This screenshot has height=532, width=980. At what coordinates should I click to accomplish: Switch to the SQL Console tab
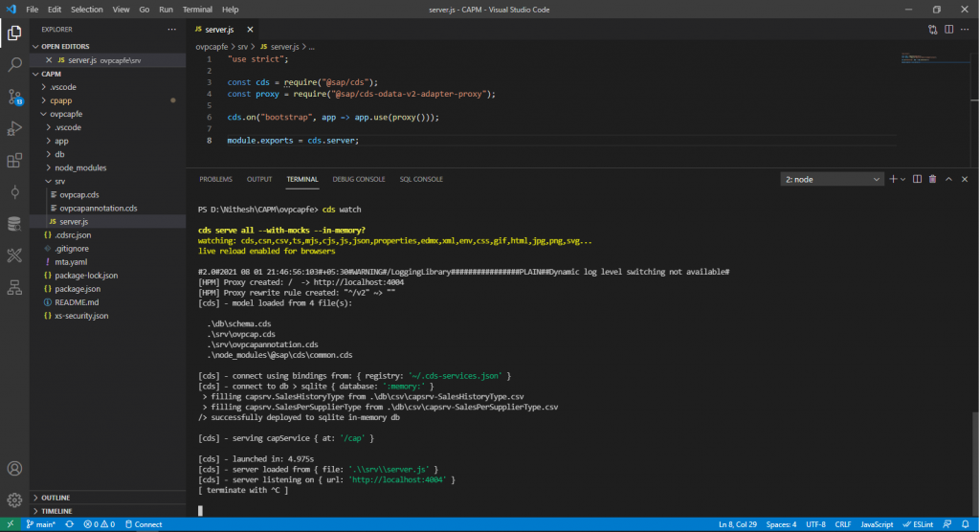coord(421,180)
